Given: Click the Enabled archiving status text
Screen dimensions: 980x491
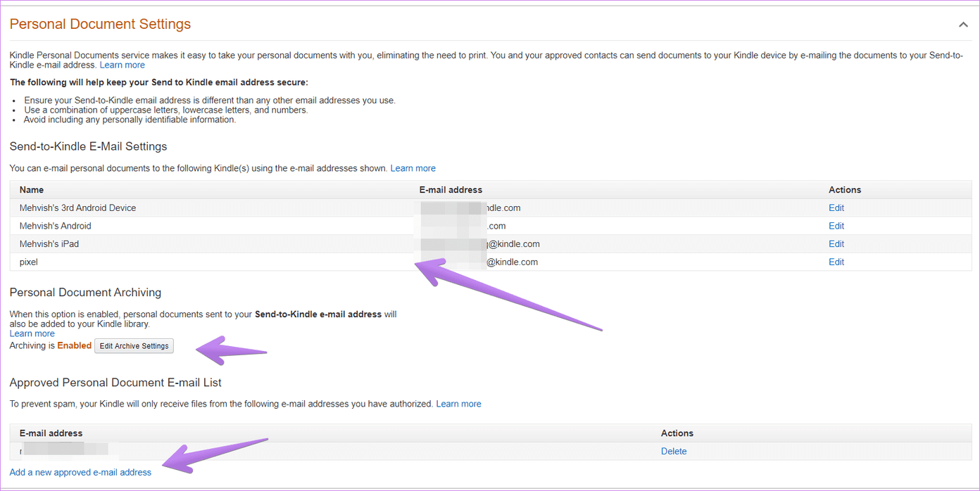Looking at the screenshot, I should (x=75, y=345).
